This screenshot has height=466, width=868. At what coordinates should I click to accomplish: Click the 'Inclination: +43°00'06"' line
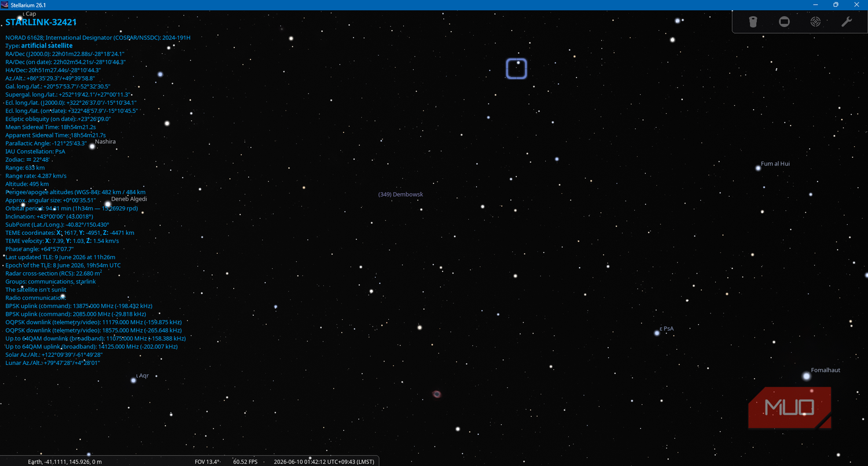(49, 216)
